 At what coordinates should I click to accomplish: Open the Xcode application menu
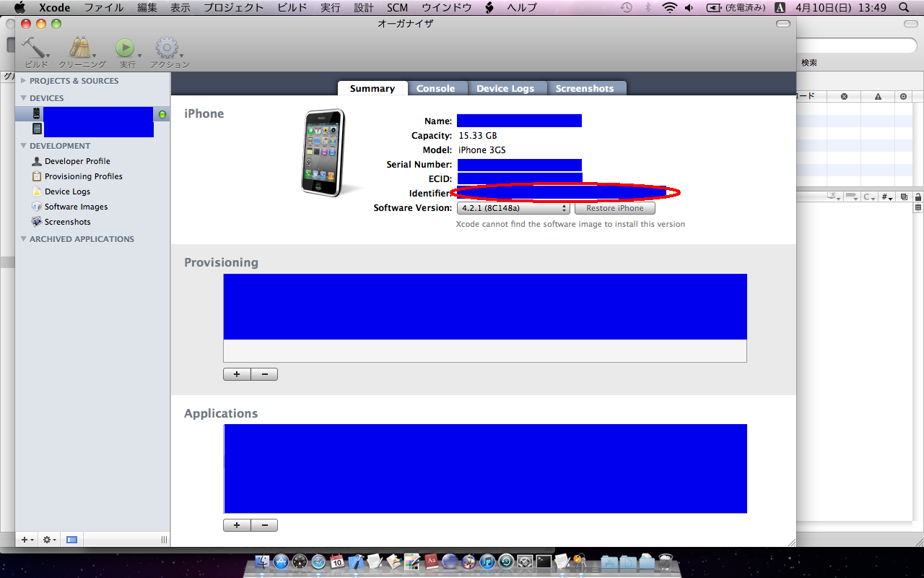point(55,8)
